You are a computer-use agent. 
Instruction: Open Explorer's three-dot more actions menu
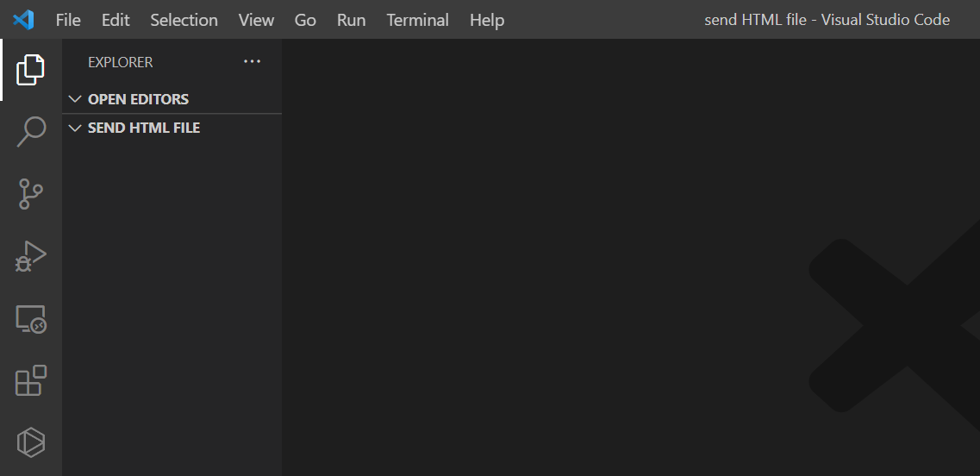pos(252,62)
